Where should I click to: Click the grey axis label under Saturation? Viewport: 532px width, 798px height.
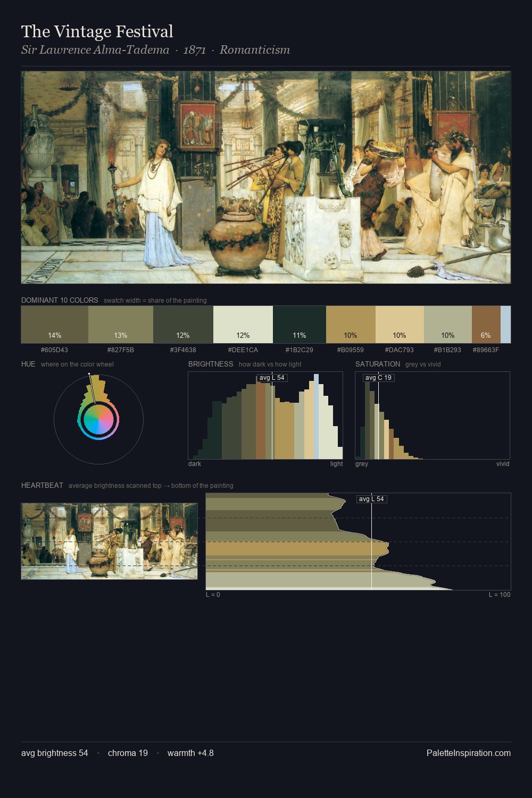coord(362,464)
